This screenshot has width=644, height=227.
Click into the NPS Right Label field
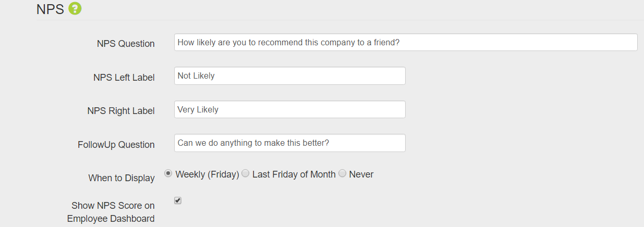tap(290, 109)
